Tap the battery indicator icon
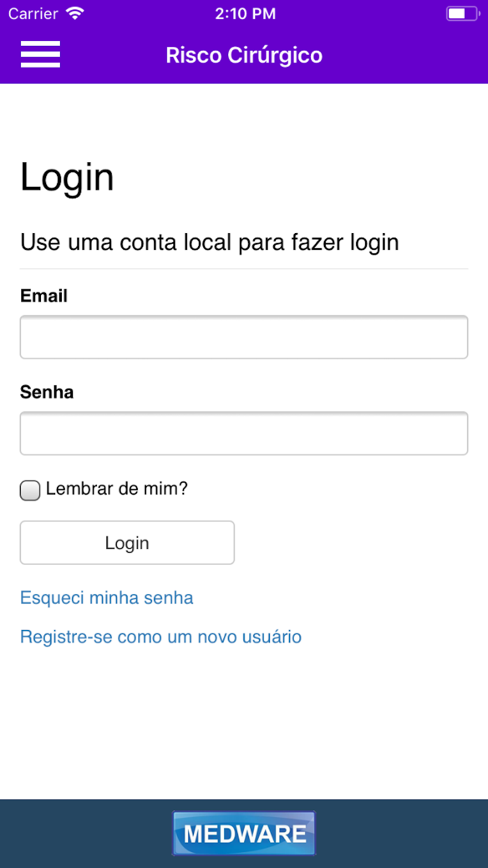 point(462,12)
